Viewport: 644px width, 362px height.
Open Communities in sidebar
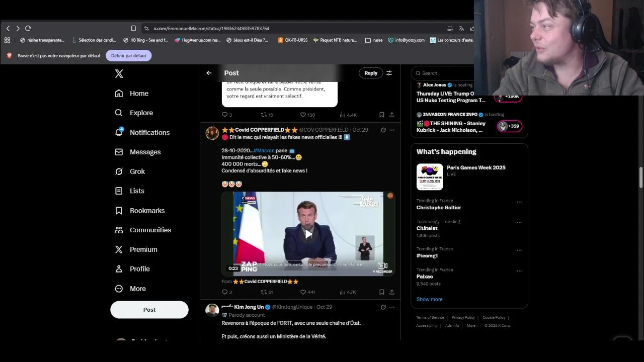click(x=143, y=230)
